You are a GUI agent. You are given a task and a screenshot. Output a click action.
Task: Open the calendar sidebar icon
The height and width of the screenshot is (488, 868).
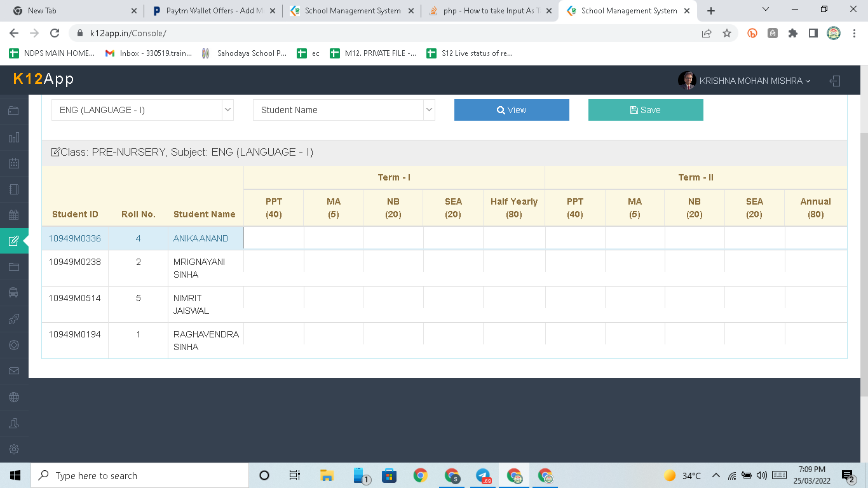coord(14,163)
